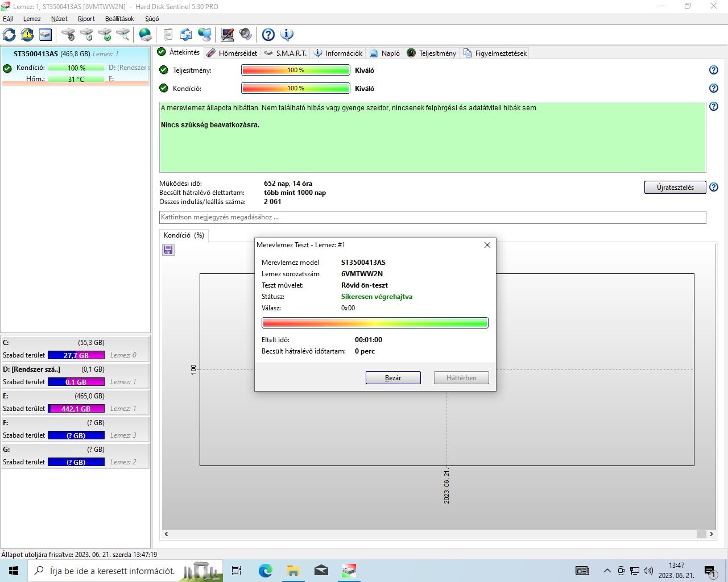Image resolution: width=728 pixels, height=582 pixels.
Task: Click the disk with magnifier surface test icon
Action: 123,35
